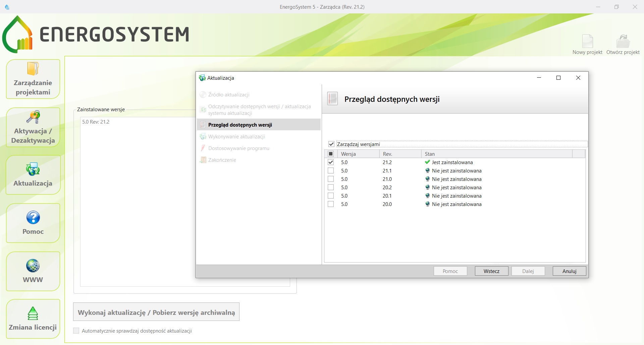The height and width of the screenshot is (345, 644).
Task: Click the Aktualizacja dialog title icon
Action: [202, 78]
